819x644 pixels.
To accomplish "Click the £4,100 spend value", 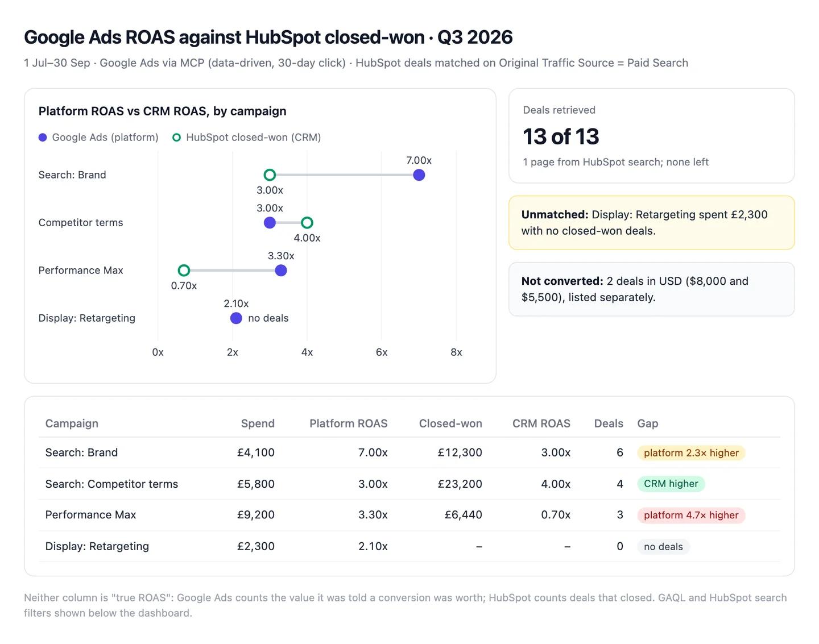I will coord(256,452).
